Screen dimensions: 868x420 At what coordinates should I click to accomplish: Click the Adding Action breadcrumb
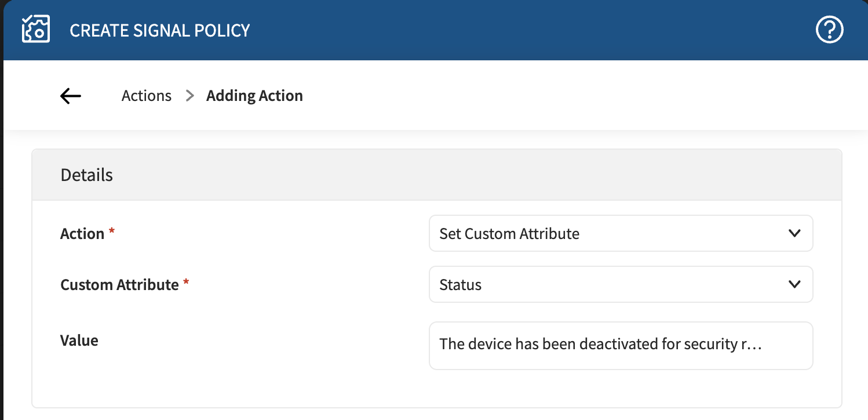pyautogui.click(x=254, y=96)
